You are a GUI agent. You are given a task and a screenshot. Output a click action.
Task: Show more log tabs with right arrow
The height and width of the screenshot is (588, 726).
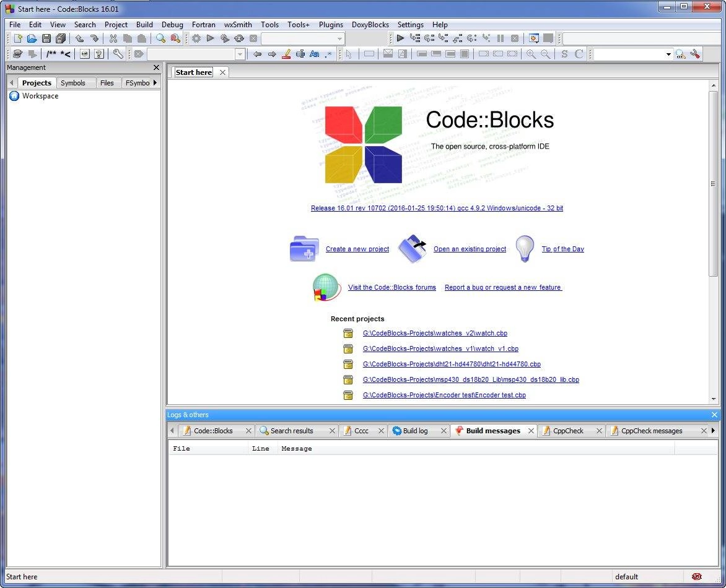click(713, 431)
